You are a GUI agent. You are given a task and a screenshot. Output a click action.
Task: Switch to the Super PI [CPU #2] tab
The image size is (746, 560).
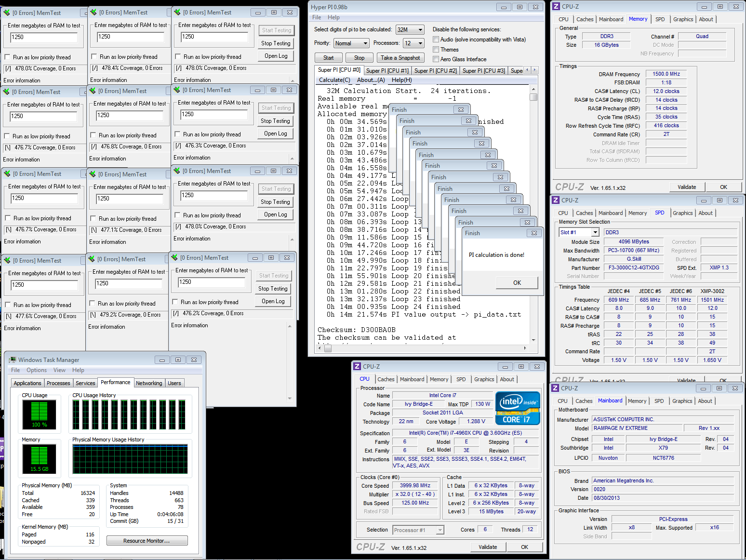click(x=436, y=70)
